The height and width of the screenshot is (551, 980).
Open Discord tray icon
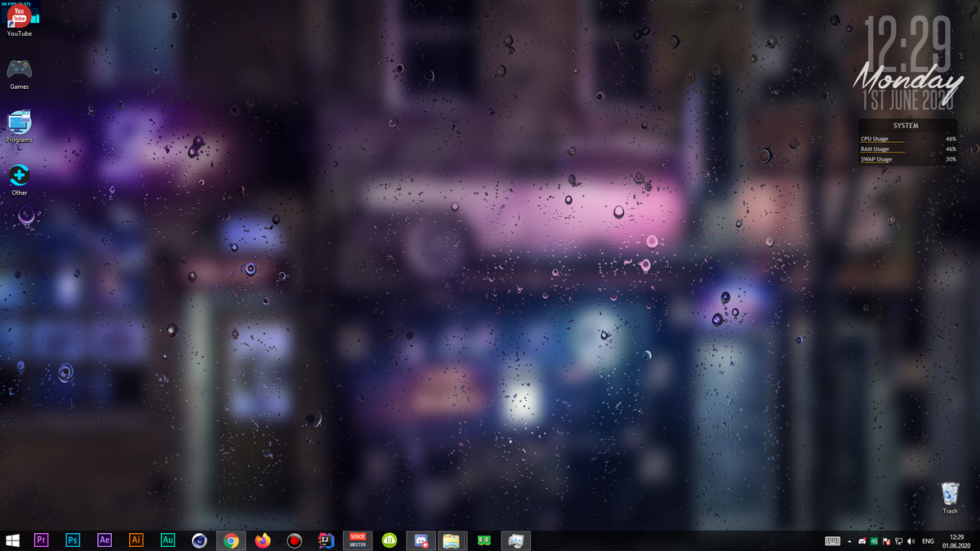(x=862, y=541)
